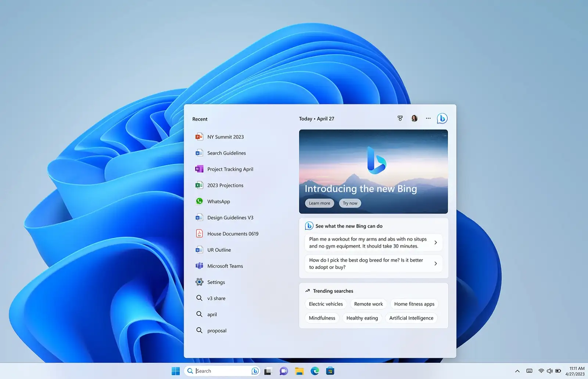The image size is (588, 379).
Task: Open Microsoft Rewards trophy icon
Action: pos(400,118)
